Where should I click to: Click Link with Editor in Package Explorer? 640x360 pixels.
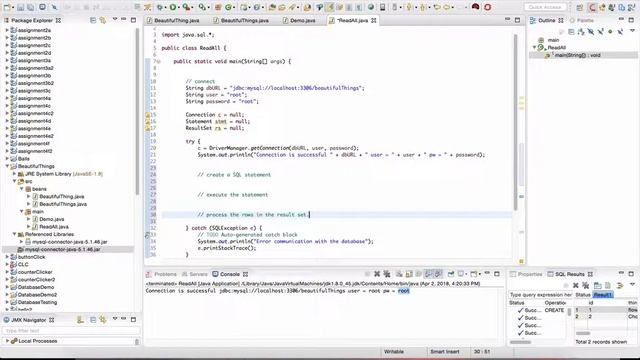coord(102,20)
